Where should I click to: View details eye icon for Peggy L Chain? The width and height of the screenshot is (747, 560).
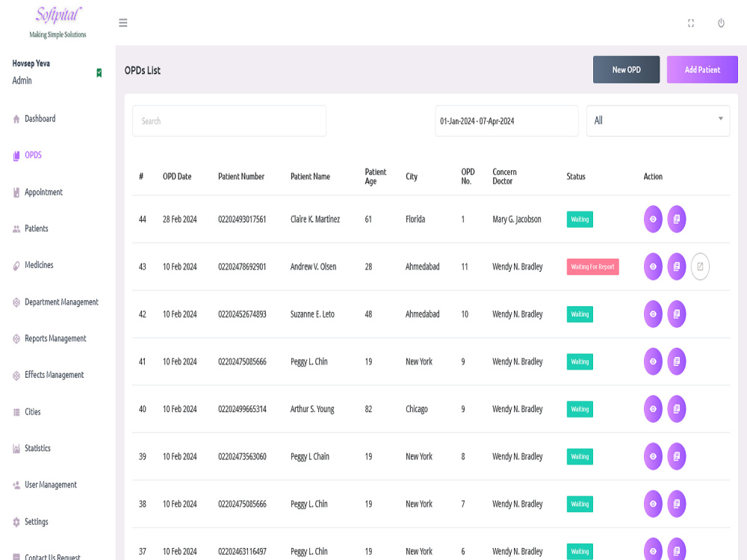click(653, 456)
